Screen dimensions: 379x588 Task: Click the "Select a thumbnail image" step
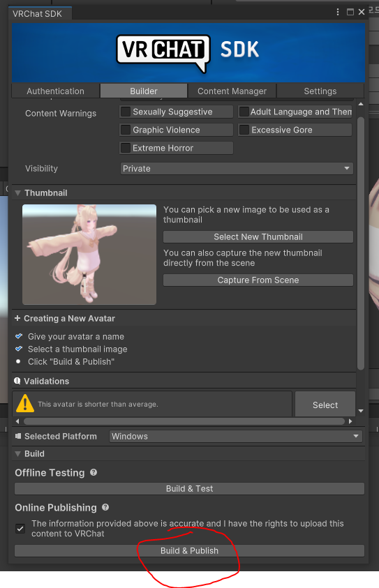pyautogui.click(x=77, y=349)
